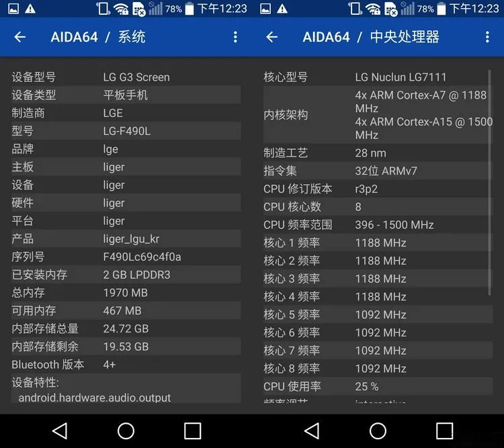Image resolution: width=504 pixels, height=448 pixels.
Task: Click the scrollbar on the 中央处理器 list
Action: coord(489,182)
